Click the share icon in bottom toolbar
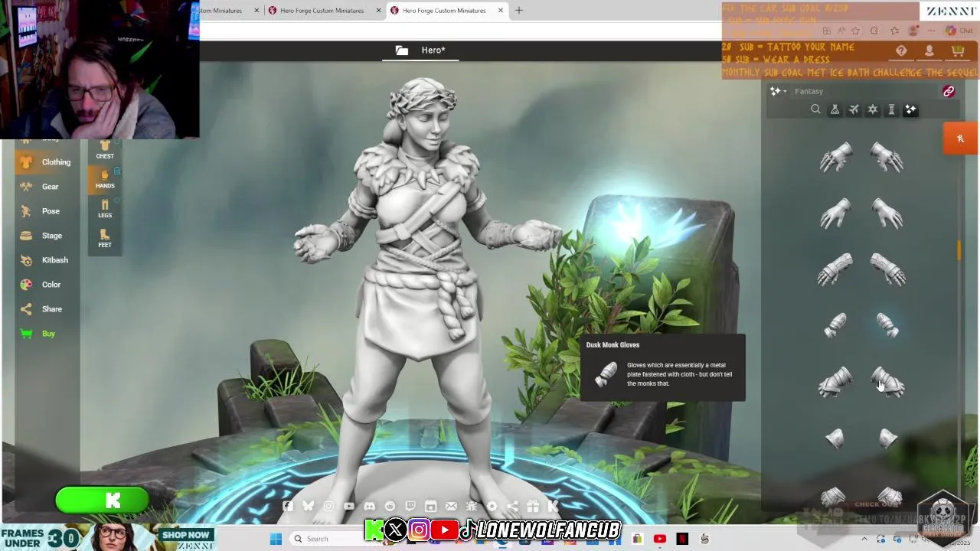980x551 pixels. click(512, 506)
